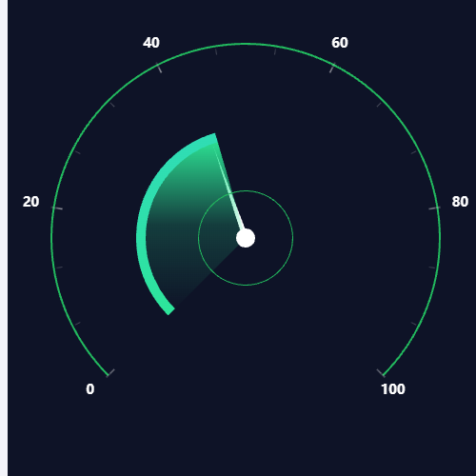Screen dimensions: 476x476
Task: Click the major tick mark at 20
Action: tap(57, 208)
